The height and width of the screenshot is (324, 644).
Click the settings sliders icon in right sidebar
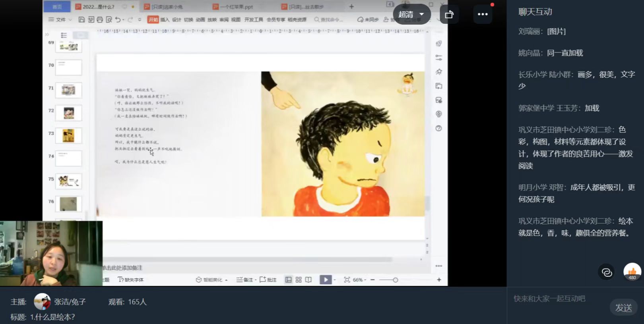tap(439, 58)
